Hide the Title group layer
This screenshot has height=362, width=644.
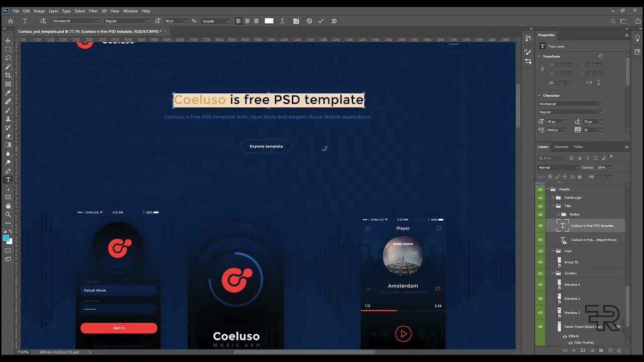540,206
